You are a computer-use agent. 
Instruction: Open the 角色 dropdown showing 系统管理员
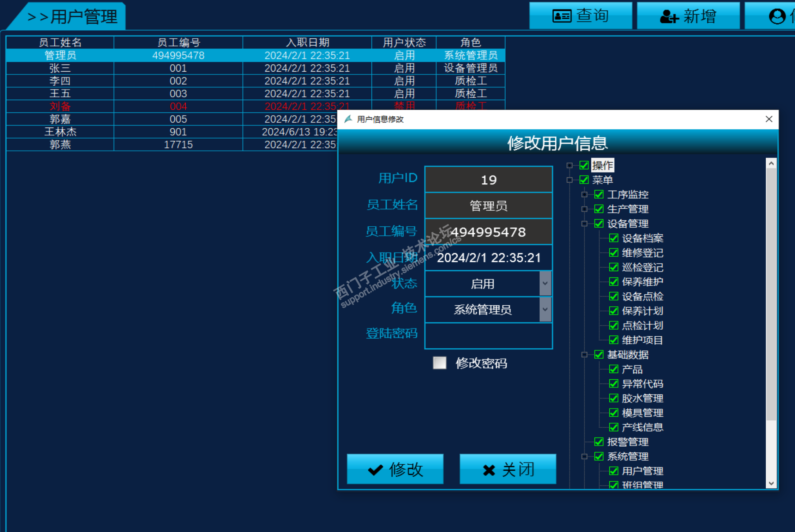point(545,310)
